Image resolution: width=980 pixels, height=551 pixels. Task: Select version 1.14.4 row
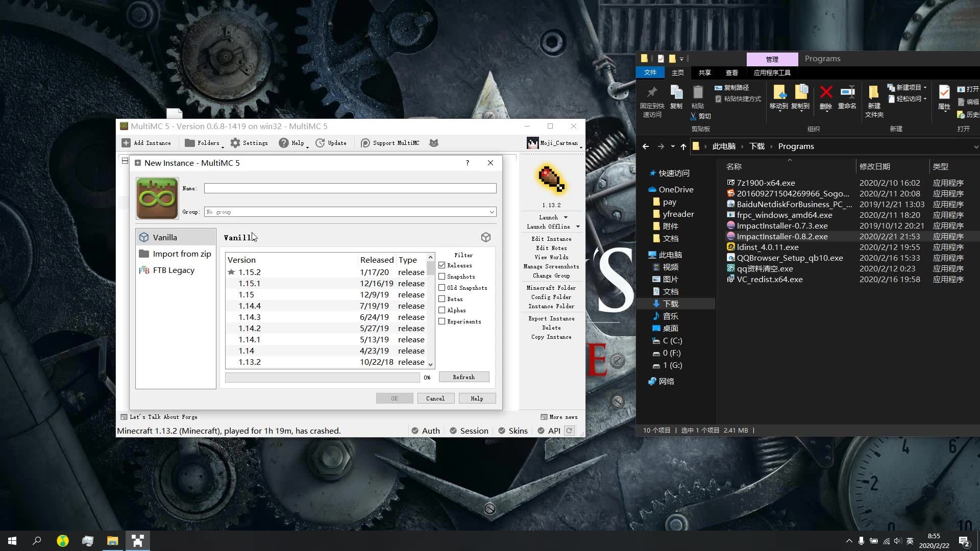[x=326, y=306]
